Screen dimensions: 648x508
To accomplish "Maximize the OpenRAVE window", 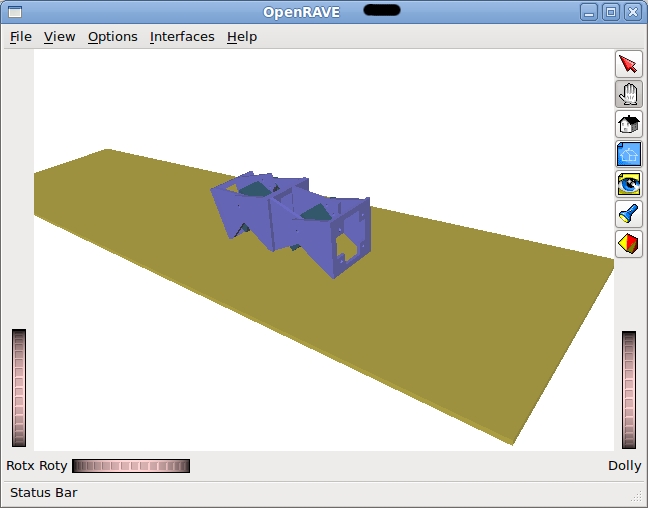I will pyautogui.click(x=611, y=12).
